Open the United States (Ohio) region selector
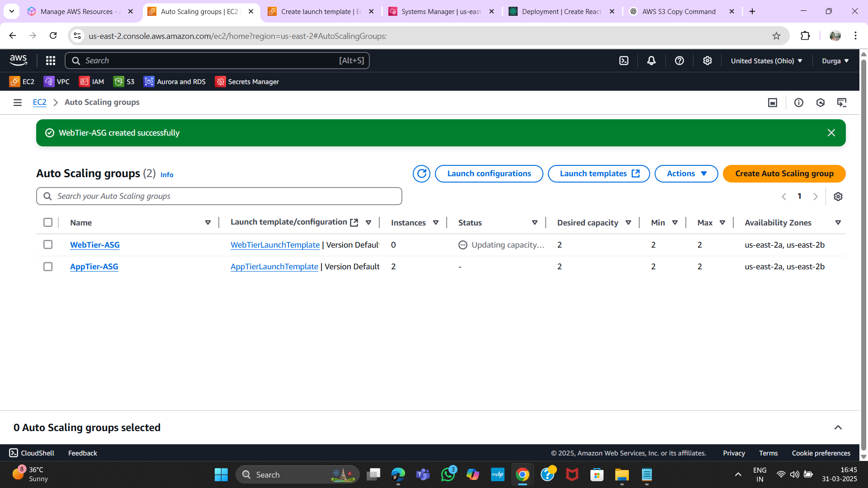This screenshot has height=488, width=868. point(766,61)
